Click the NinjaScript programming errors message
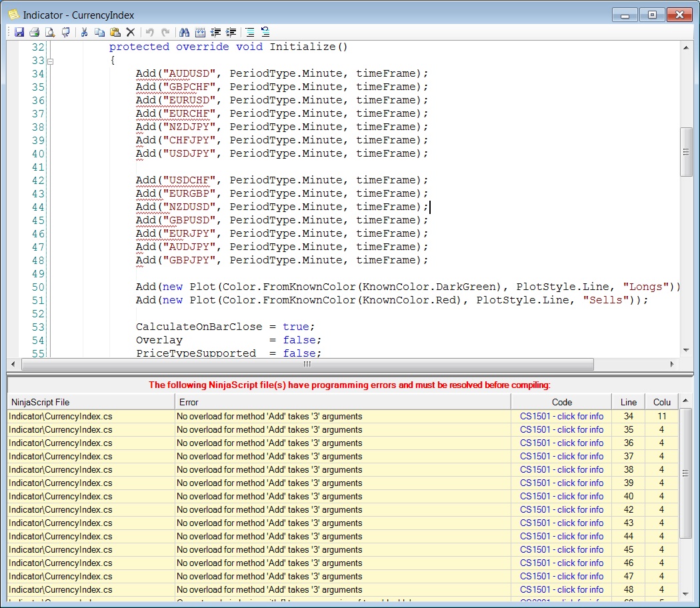Image resolution: width=700 pixels, height=608 pixels. coord(349,385)
